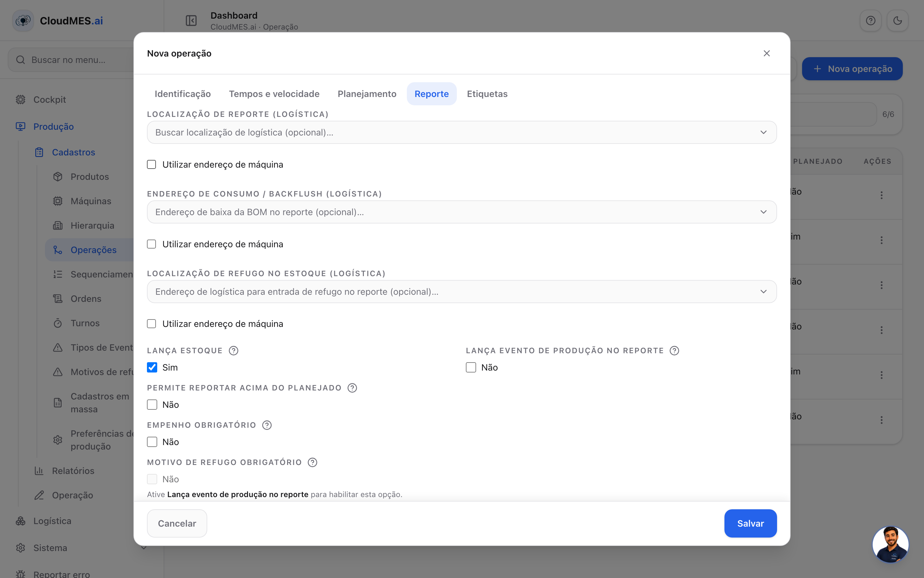
Task: Check machine address under Endereço de consumo
Action: (151, 244)
